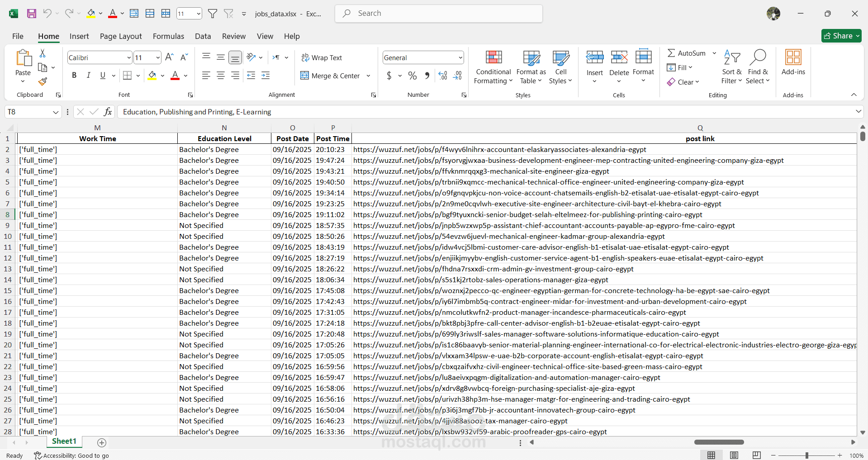Click in the Search box at top
The height and width of the screenshot is (460, 868).
439,14
